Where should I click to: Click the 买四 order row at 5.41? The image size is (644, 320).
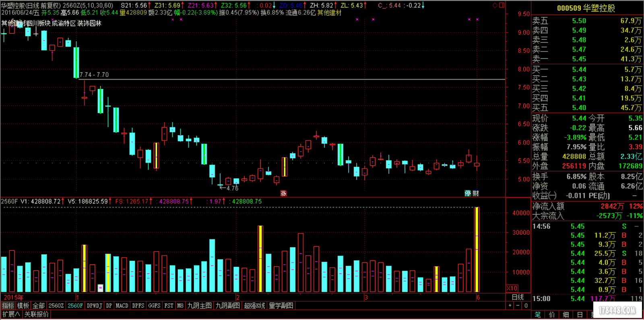click(587, 98)
